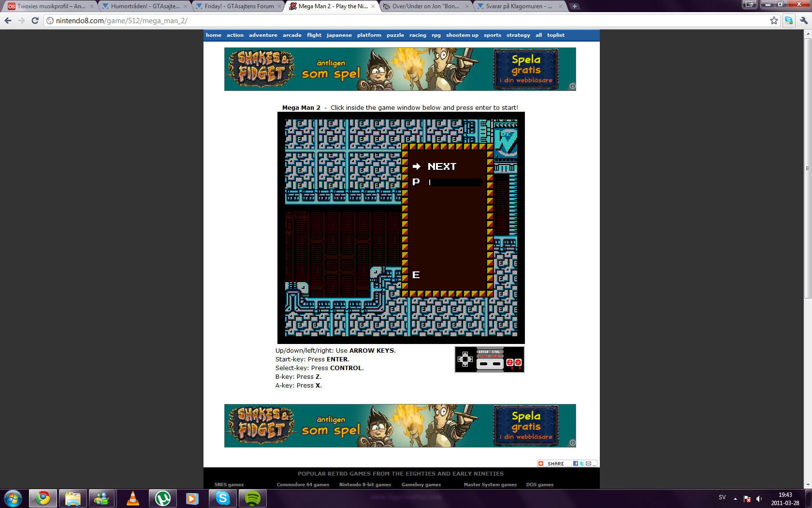Show hidden tray icons arrow
Viewport: 812px width, 508px height.
(735, 499)
